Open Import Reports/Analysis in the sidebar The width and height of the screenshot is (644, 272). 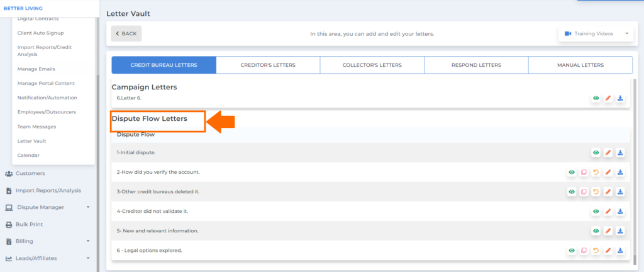(47, 191)
